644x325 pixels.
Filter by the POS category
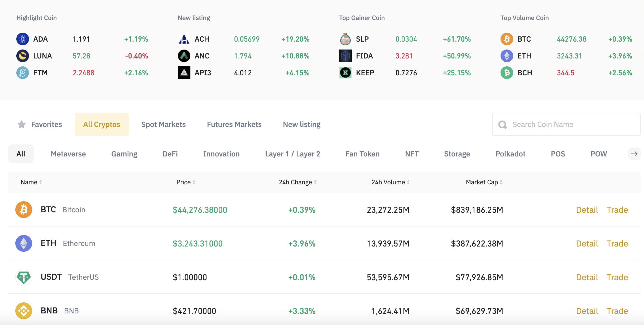pos(558,154)
